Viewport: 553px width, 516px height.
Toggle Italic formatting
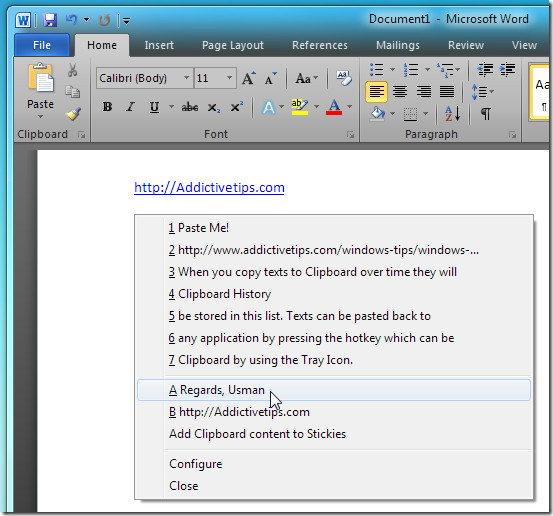tap(130, 107)
